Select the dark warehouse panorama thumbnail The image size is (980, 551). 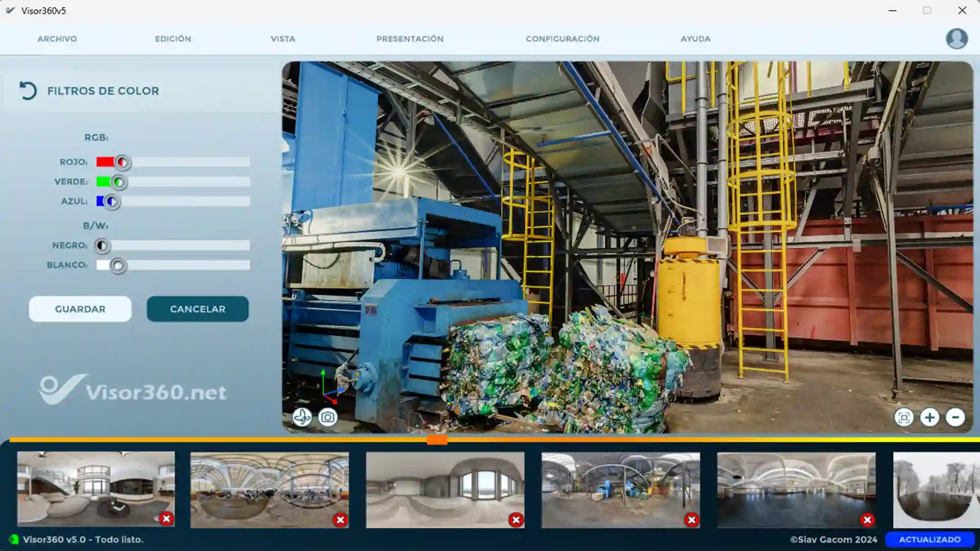click(x=796, y=490)
